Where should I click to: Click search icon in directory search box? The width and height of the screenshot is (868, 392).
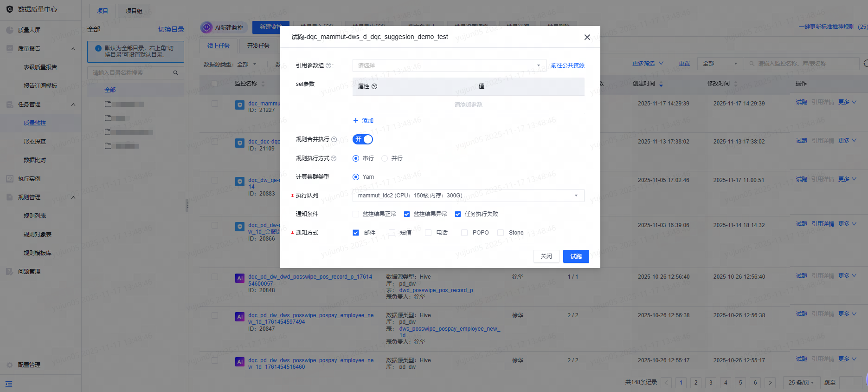[x=176, y=73]
